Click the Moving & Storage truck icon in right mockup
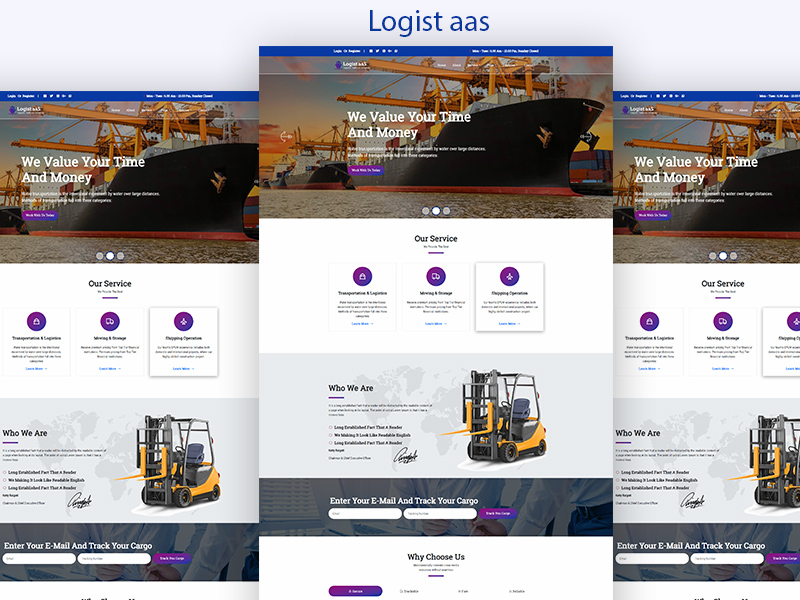Viewport: 800px width, 600px height. click(722, 321)
